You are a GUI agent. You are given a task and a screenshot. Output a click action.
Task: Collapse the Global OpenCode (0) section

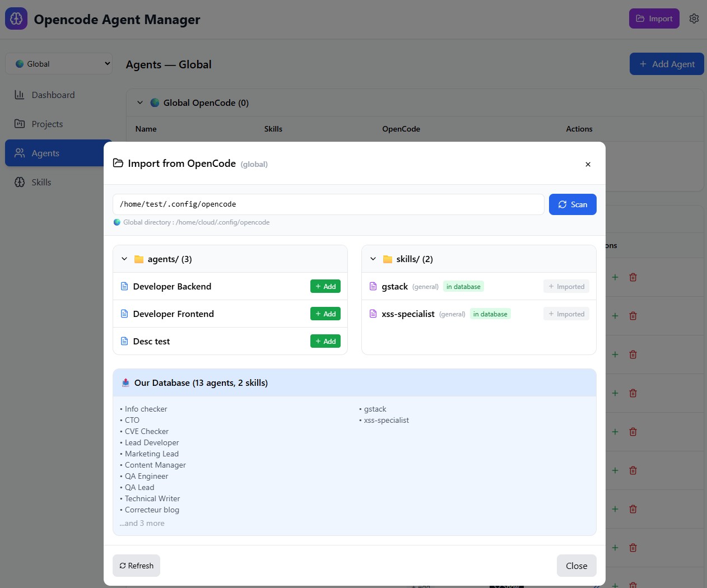(140, 102)
